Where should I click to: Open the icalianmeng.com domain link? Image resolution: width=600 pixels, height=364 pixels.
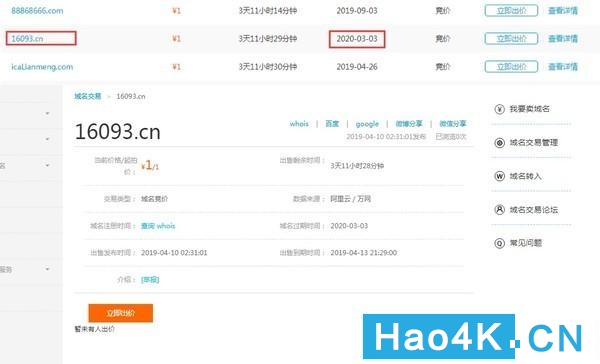pyautogui.click(x=42, y=67)
